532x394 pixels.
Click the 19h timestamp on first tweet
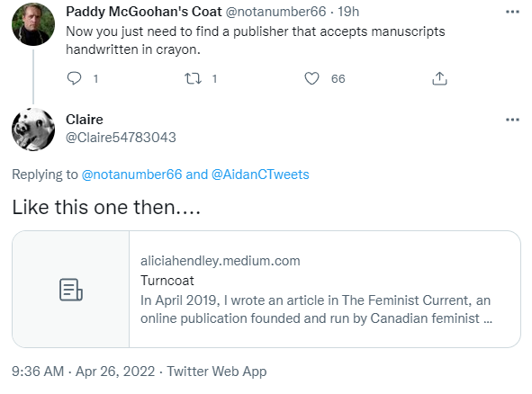coord(348,12)
